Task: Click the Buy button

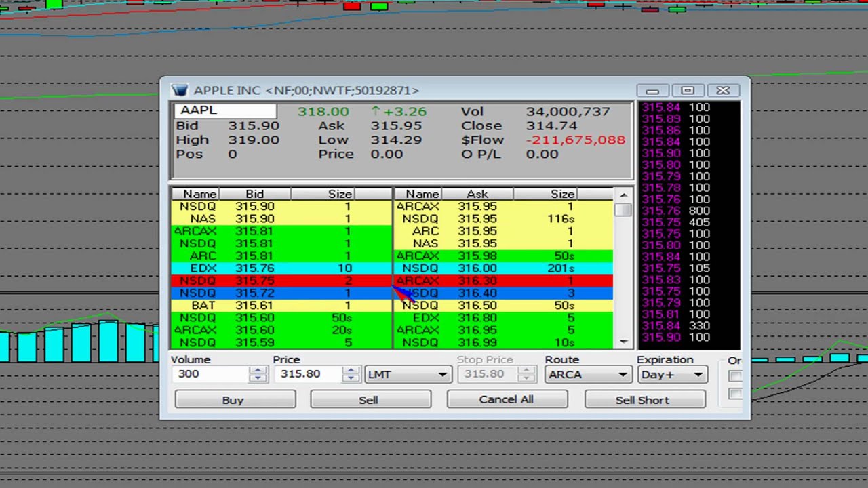Action: point(235,400)
